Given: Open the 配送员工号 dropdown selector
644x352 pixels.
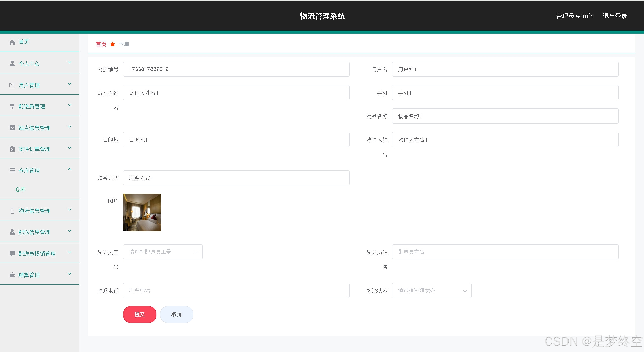Looking at the screenshot, I should point(163,252).
